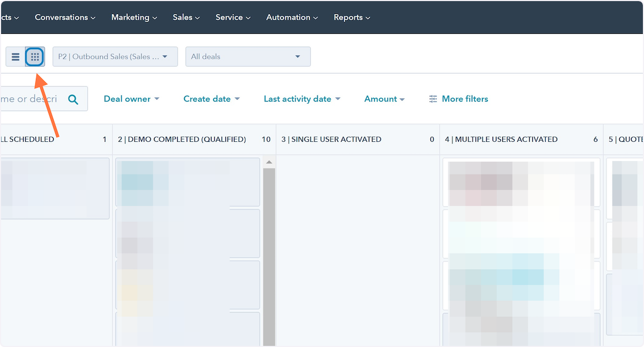This screenshot has width=644, height=347.
Task: Open first deal card in Demo Completed column
Action: (x=188, y=182)
